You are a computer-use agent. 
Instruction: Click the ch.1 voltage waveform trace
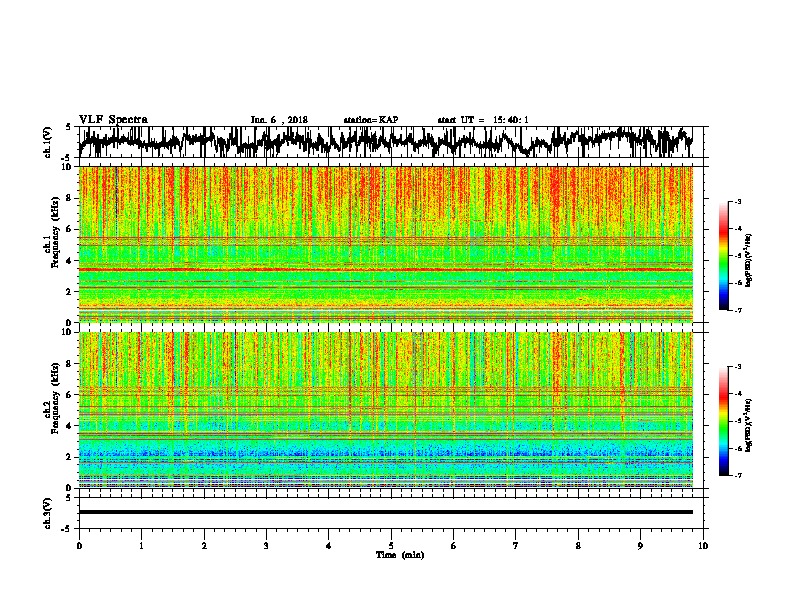pos(386,142)
